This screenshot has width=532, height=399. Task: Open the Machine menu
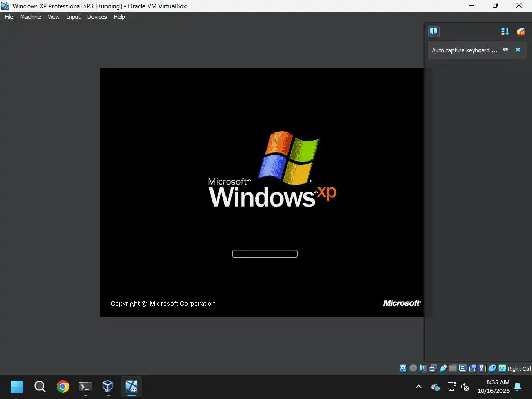30,17
